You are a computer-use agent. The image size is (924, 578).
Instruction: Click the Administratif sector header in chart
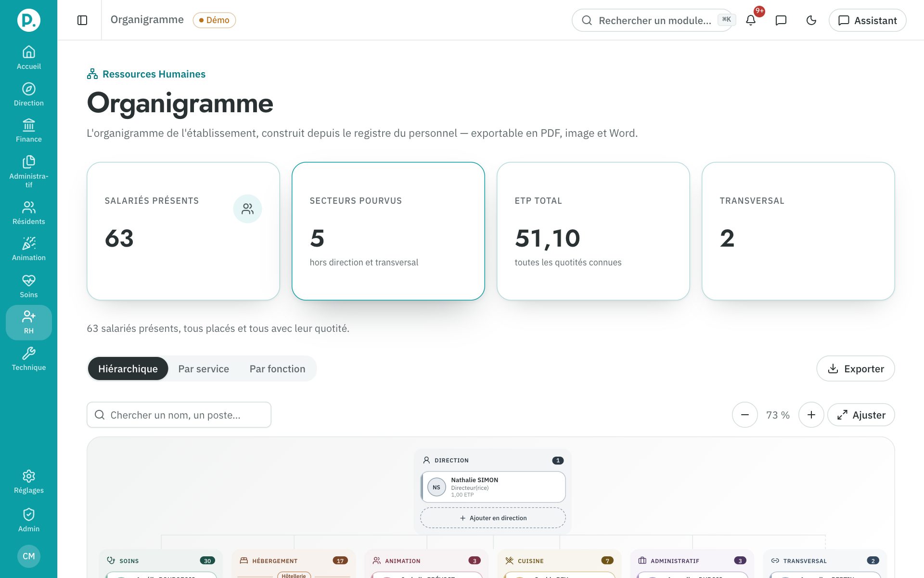click(x=692, y=561)
